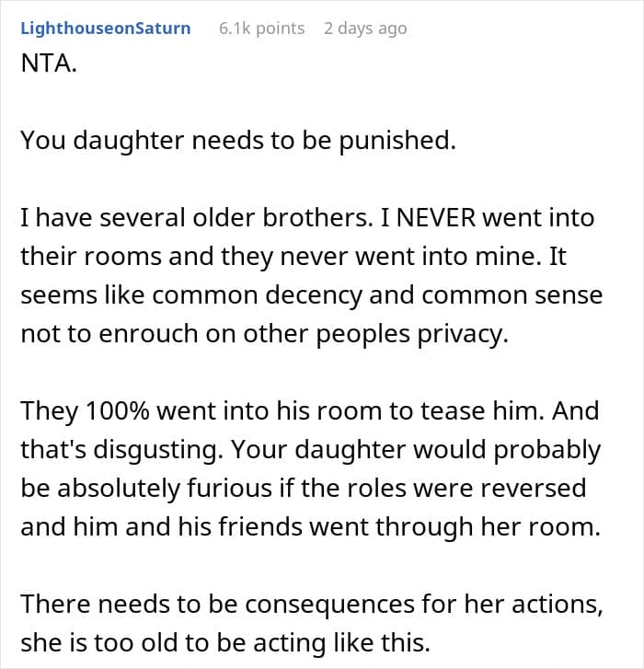Click the word "punished." in second paragraph

coord(397,141)
